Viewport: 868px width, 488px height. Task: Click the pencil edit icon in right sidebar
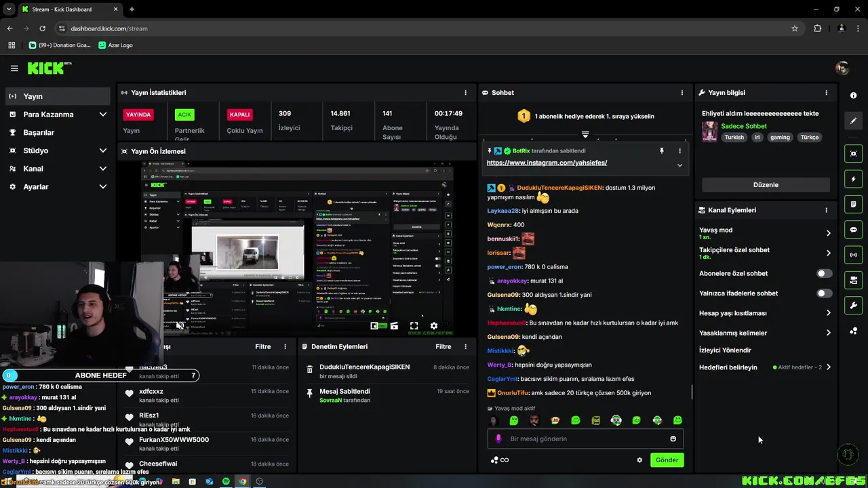pos(853,121)
